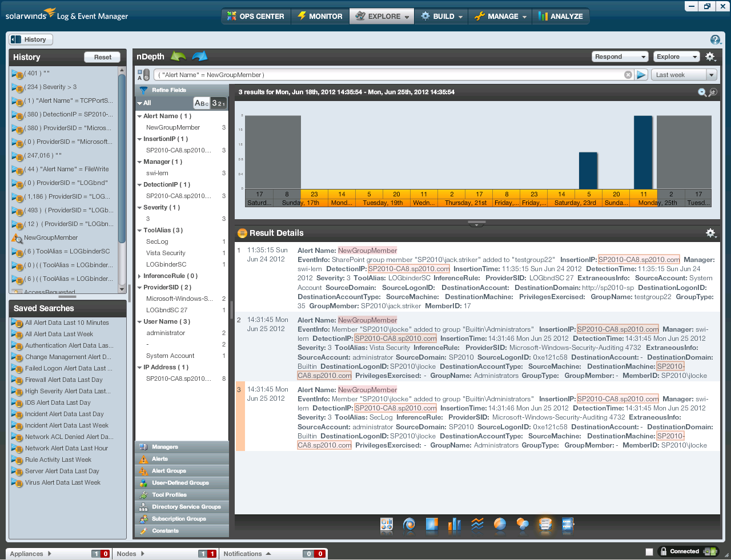This screenshot has width=731, height=560.
Task: Open the MANAGE menu tab
Action: 500,17
